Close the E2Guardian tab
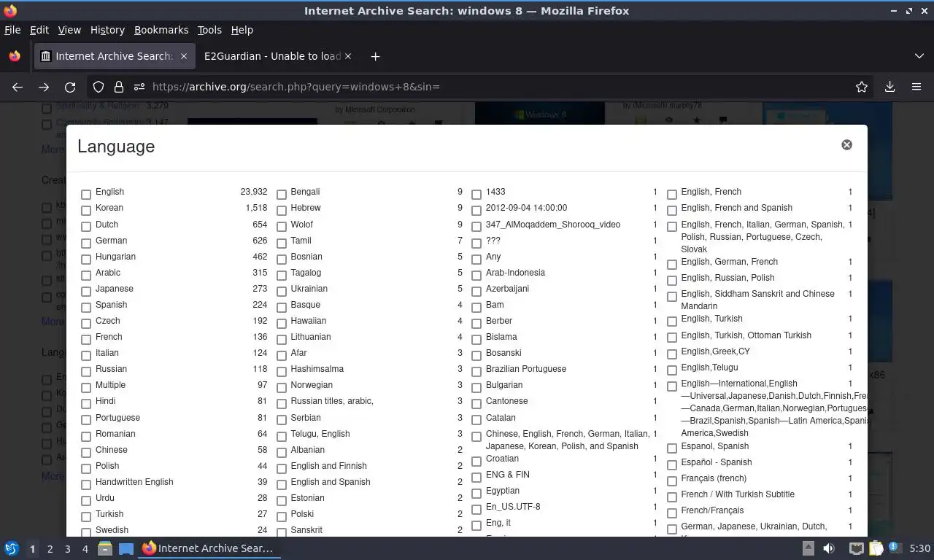 (348, 56)
